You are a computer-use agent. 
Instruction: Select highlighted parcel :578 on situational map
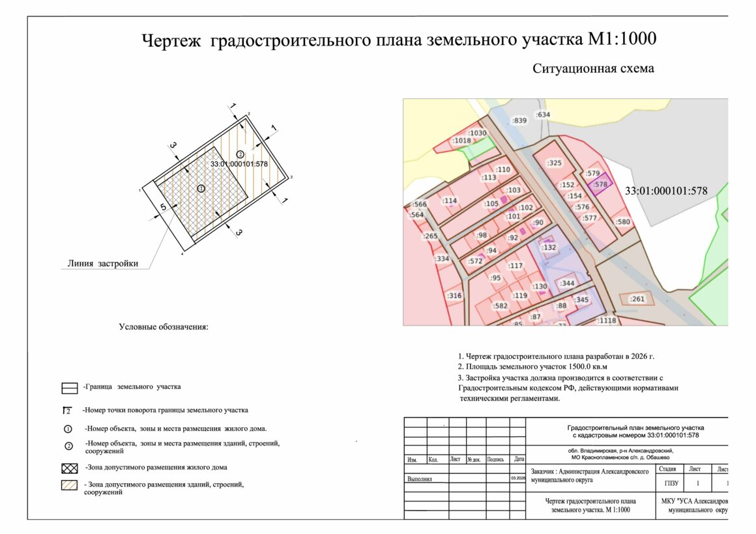tap(600, 184)
